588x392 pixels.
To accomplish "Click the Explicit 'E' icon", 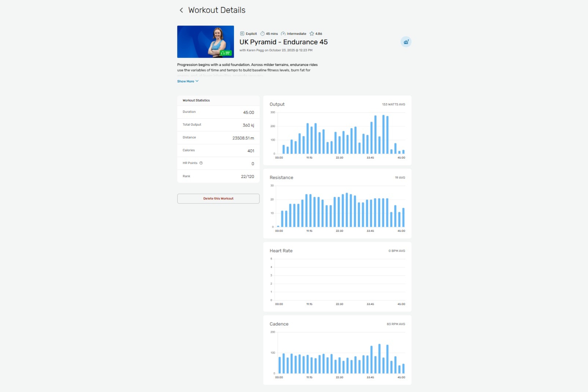I will pyautogui.click(x=242, y=34).
